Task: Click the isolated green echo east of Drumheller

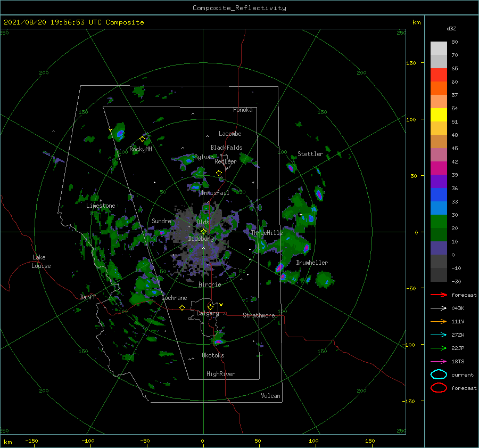Action: coord(324,280)
